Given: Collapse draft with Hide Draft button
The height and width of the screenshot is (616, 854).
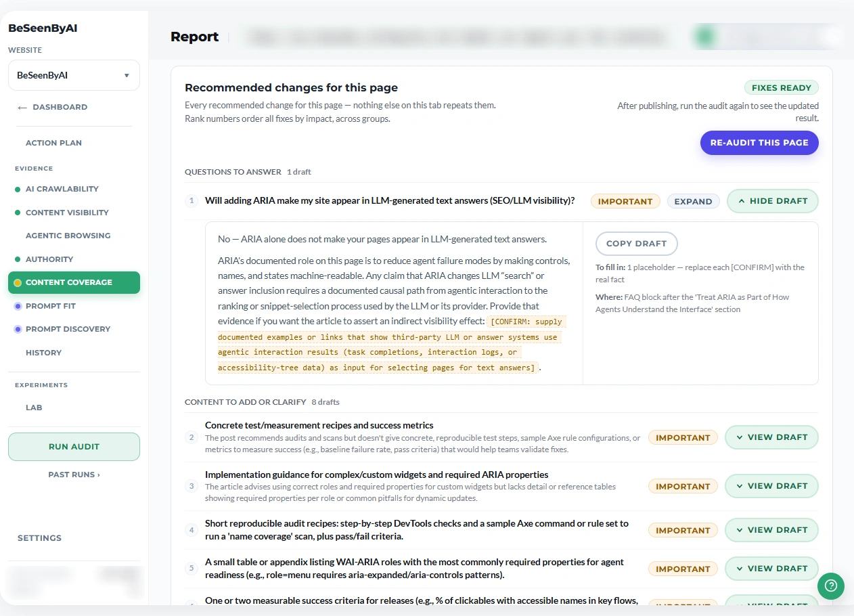Looking at the screenshot, I should pyautogui.click(x=772, y=201).
